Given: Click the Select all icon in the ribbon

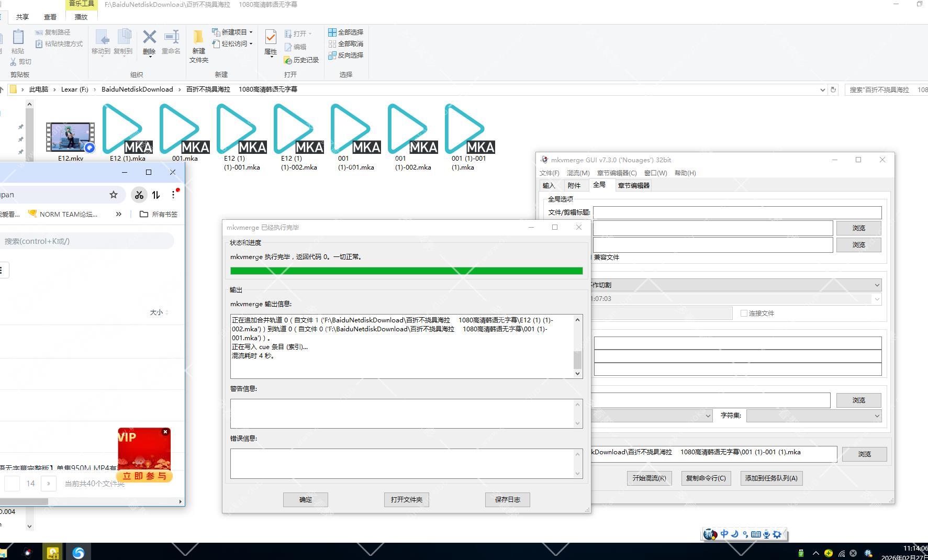Looking at the screenshot, I should pos(332,32).
